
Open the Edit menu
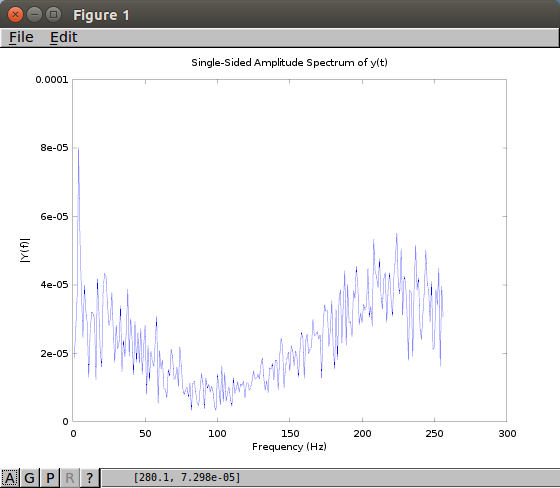pyautogui.click(x=63, y=37)
